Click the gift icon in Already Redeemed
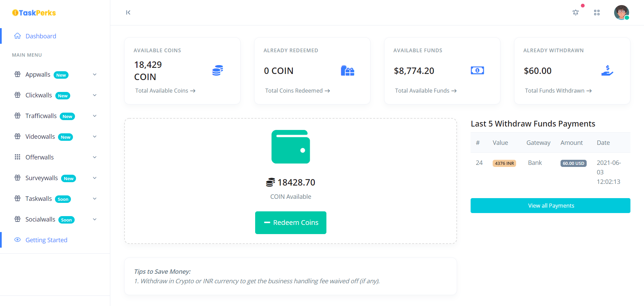 [347, 71]
